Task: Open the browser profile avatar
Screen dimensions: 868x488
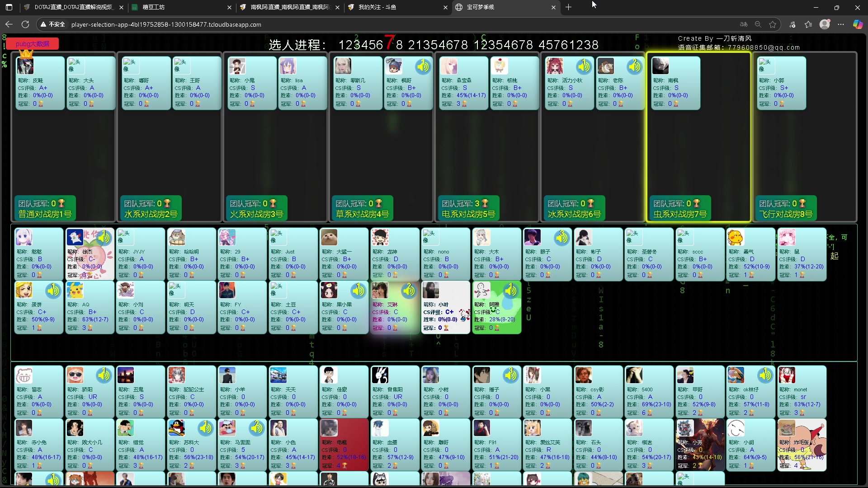Action: click(x=825, y=24)
